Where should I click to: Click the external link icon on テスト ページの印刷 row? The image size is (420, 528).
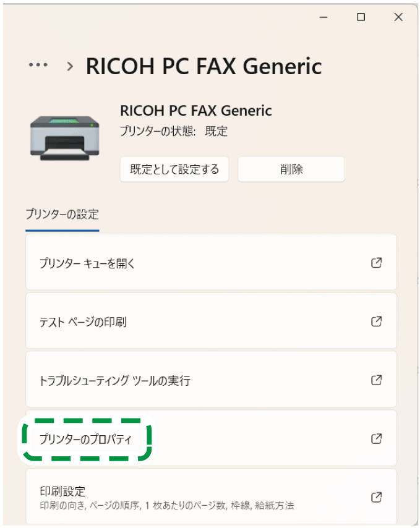tap(376, 321)
